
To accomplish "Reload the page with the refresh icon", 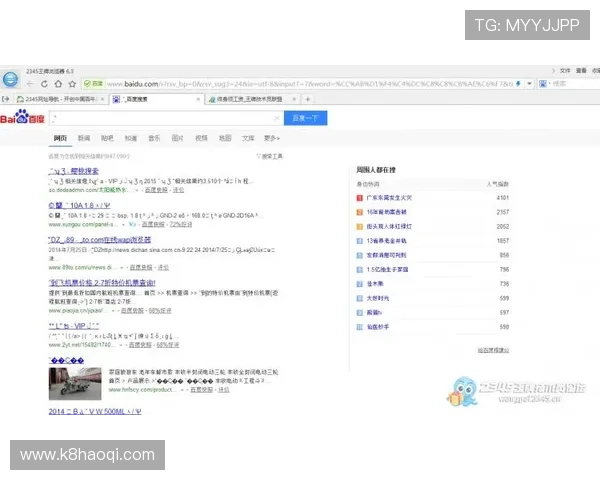I will (x=44, y=84).
